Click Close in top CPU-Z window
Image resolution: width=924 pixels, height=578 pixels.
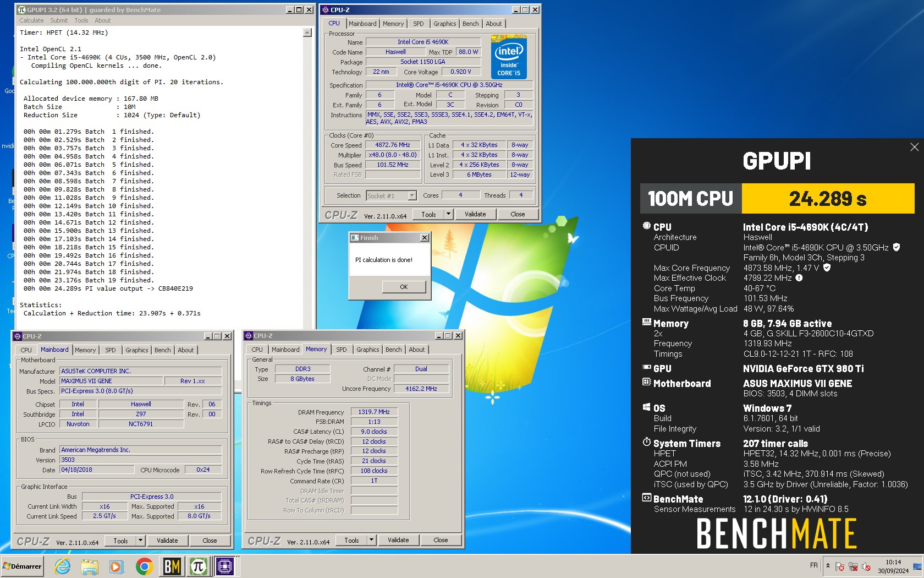click(x=518, y=215)
